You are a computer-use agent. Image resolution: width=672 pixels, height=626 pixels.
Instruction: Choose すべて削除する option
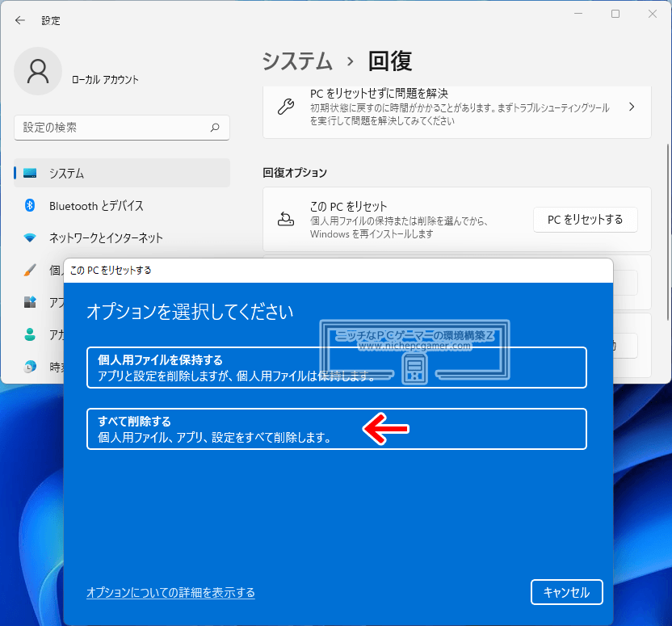[337, 429]
